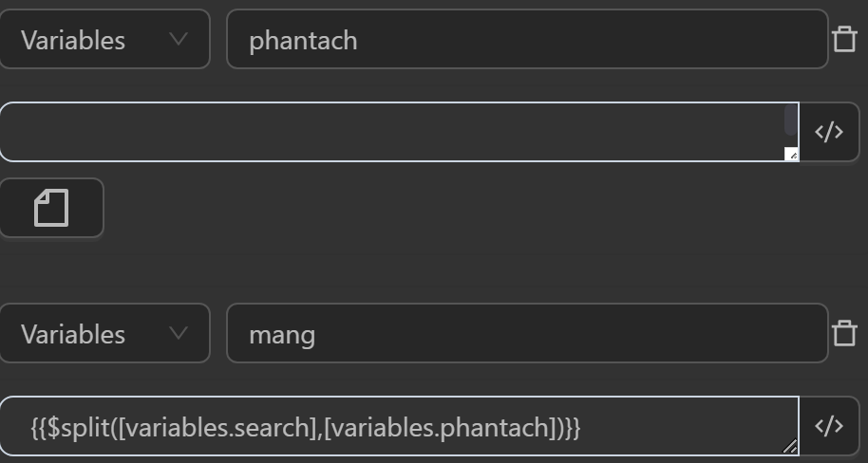
Task: Open code editor for phantach's empty value
Action: (829, 133)
